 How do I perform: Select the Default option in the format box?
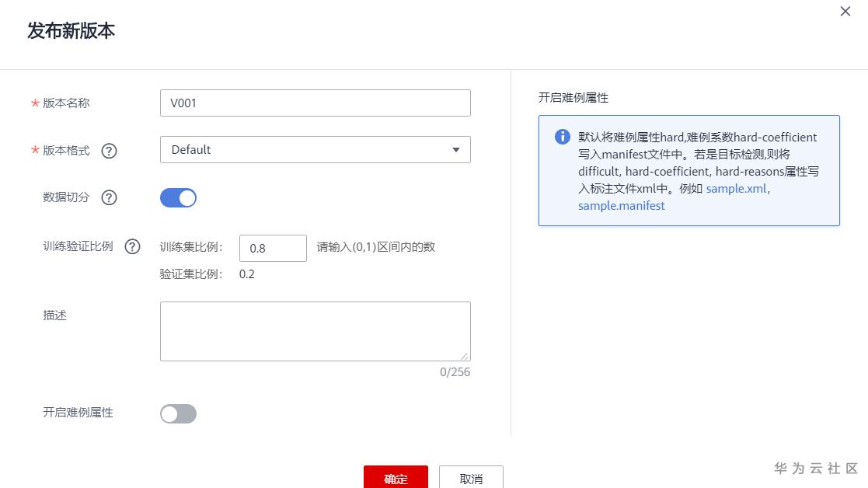pyautogui.click(x=315, y=149)
